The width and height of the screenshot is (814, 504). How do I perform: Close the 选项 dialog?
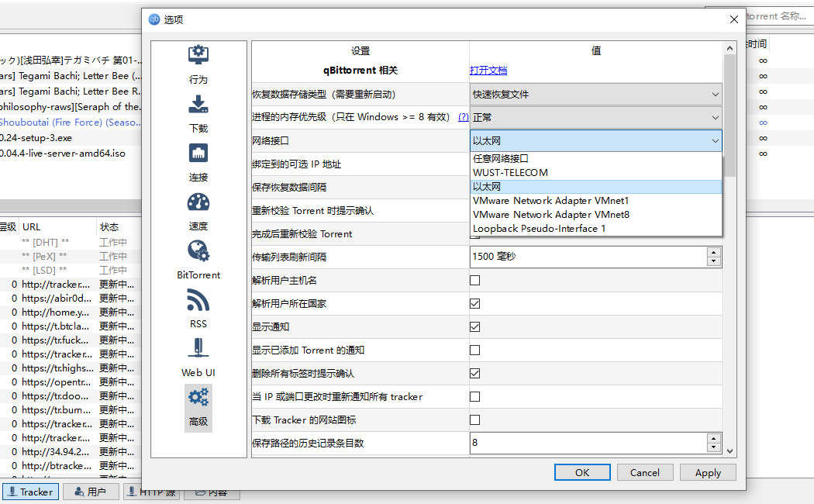(x=733, y=19)
